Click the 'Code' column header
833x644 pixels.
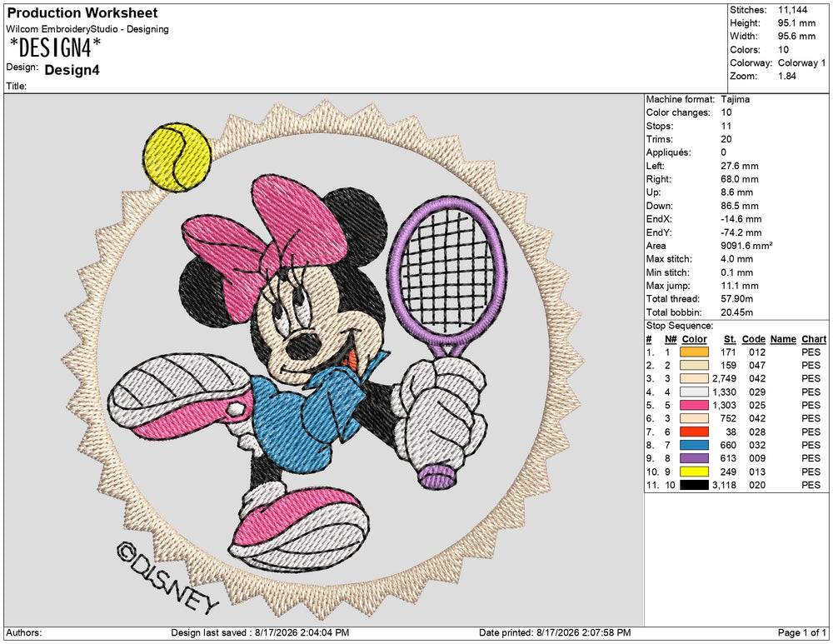point(753,339)
